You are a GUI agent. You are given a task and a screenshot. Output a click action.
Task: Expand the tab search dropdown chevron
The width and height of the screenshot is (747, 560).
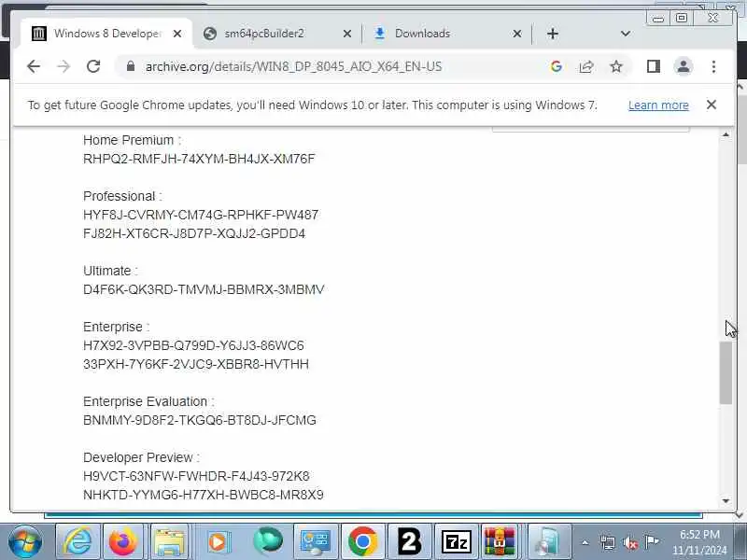pos(626,34)
